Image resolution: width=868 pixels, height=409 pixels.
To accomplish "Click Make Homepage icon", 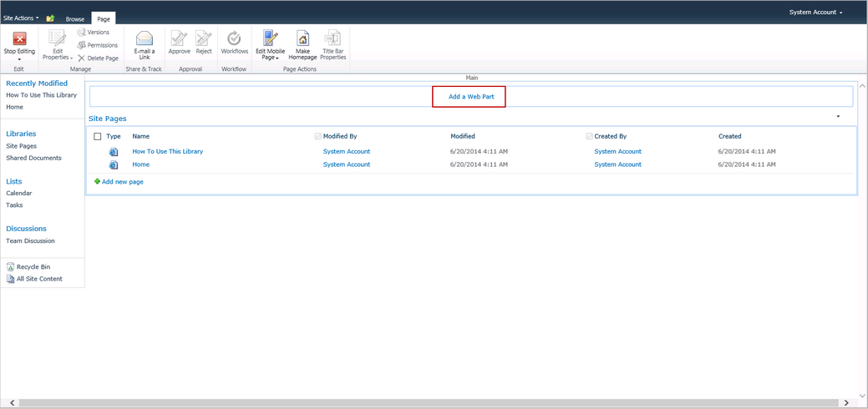I will tap(302, 38).
